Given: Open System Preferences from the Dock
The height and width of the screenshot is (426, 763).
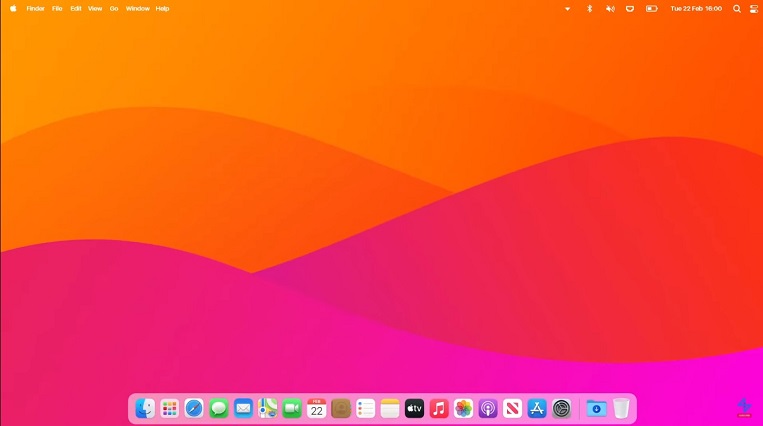Looking at the screenshot, I should (562, 408).
